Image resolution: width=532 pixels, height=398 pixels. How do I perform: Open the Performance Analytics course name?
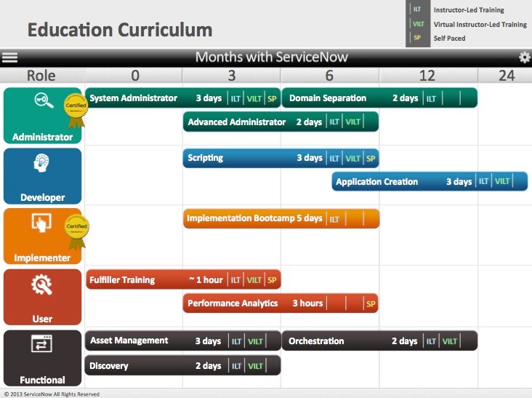[233, 303]
